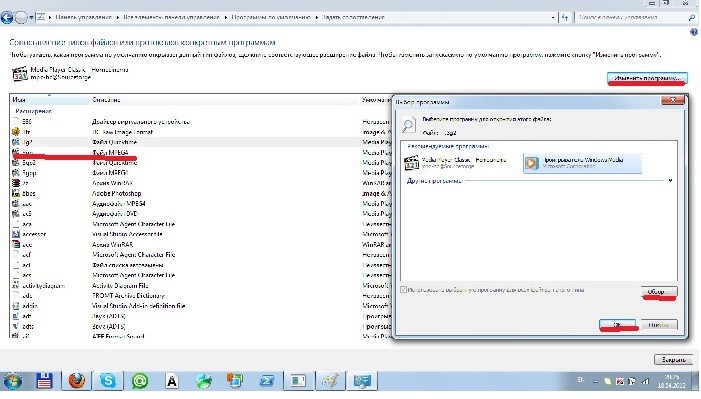
Task: Click the WinRAR icon of the .ace row
Action: tap(16, 245)
